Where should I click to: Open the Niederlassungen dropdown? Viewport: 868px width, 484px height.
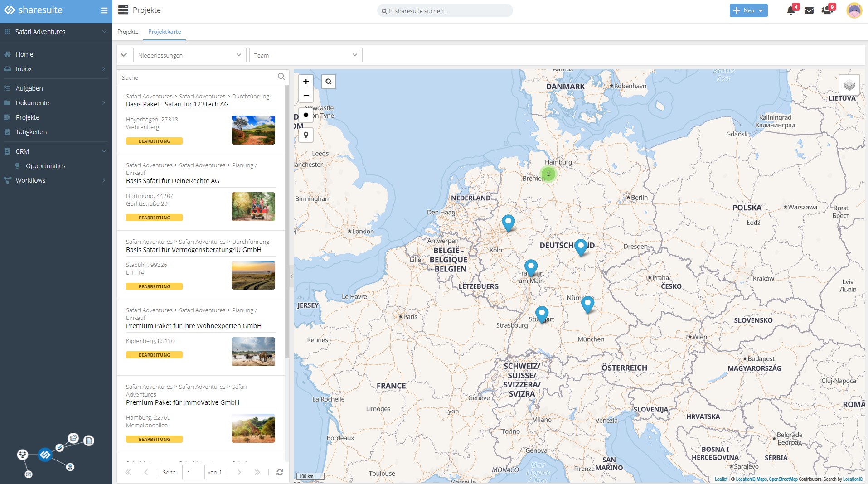tap(189, 55)
